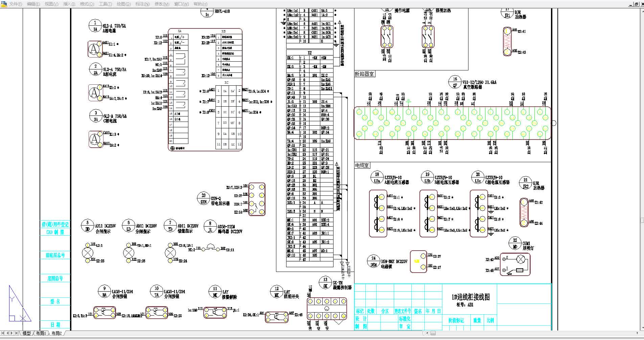Image resolution: width=644 pixels, height=340 pixels.
Task: Select the VS1-12/1250 真空断路器 label
Action: pos(480,84)
